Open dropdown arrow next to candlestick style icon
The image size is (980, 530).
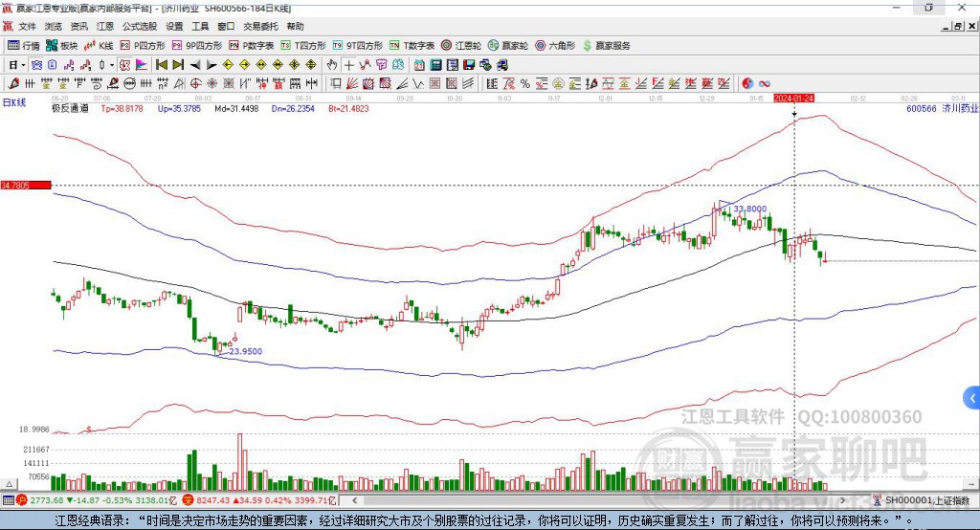coord(112,65)
